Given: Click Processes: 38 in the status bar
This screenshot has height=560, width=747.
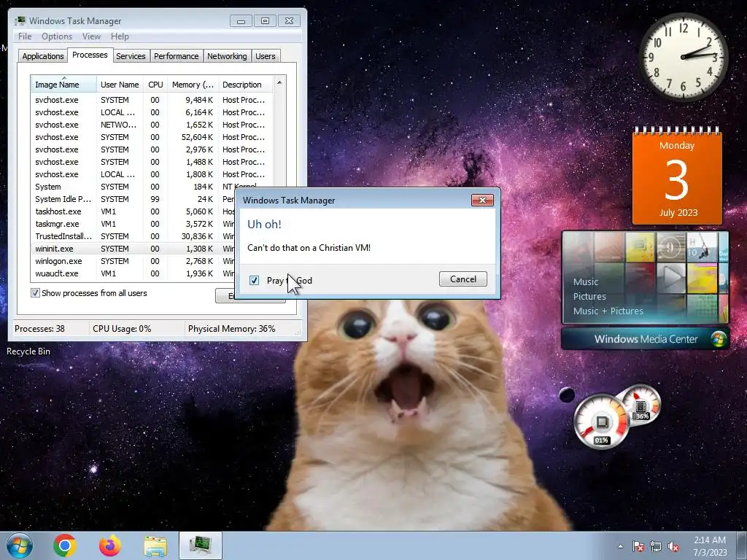Looking at the screenshot, I should [39, 329].
